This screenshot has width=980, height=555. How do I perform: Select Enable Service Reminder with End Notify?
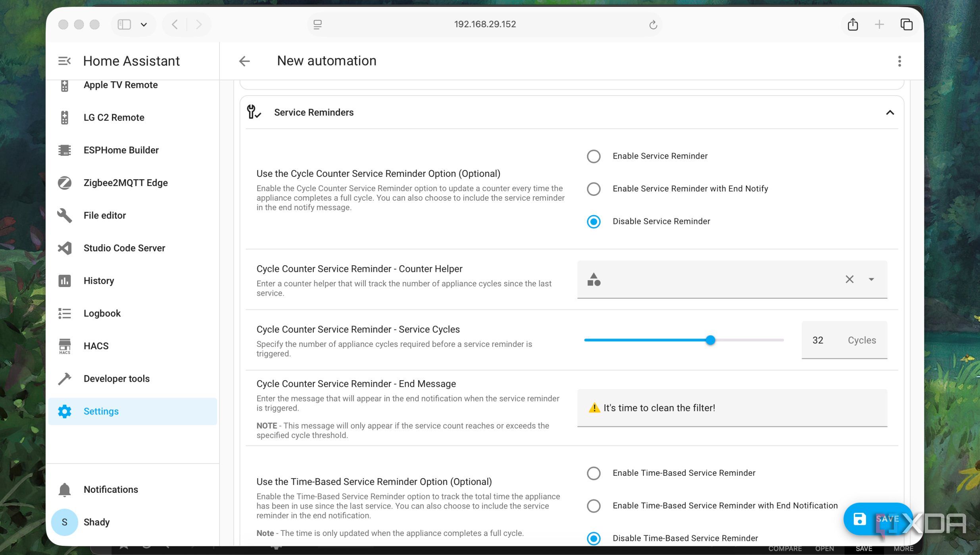594,189
